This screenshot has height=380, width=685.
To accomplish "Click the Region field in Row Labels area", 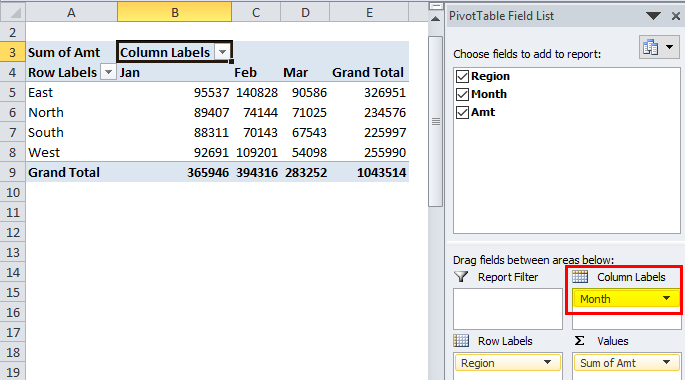I will 507,363.
